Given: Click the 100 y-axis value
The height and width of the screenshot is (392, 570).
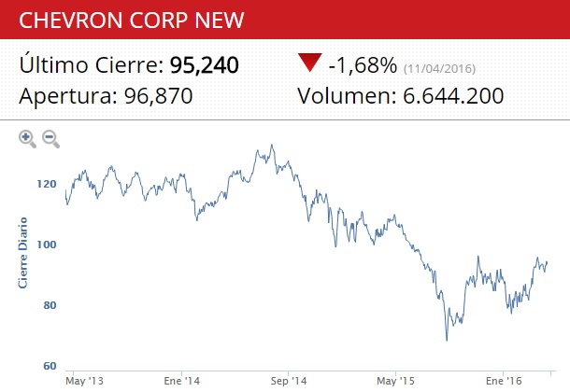Looking at the screenshot, I should (x=47, y=245).
